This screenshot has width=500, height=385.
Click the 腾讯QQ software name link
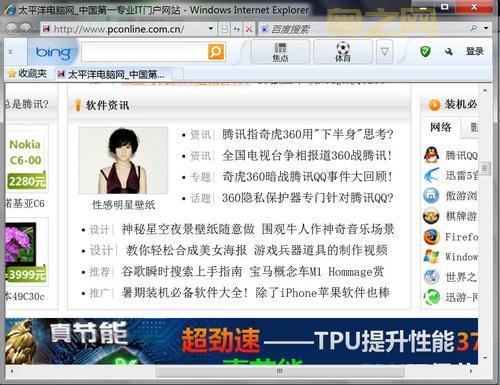462,155
